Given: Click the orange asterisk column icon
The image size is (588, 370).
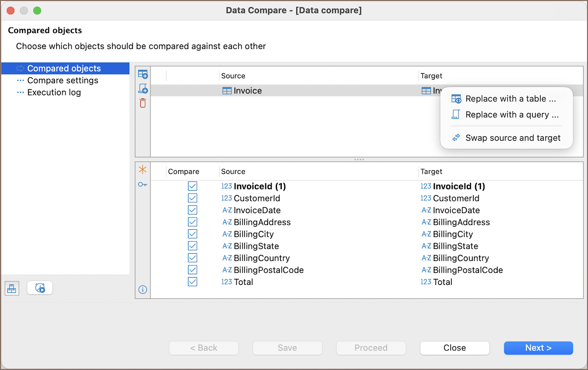Looking at the screenshot, I should click(x=143, y=170).
